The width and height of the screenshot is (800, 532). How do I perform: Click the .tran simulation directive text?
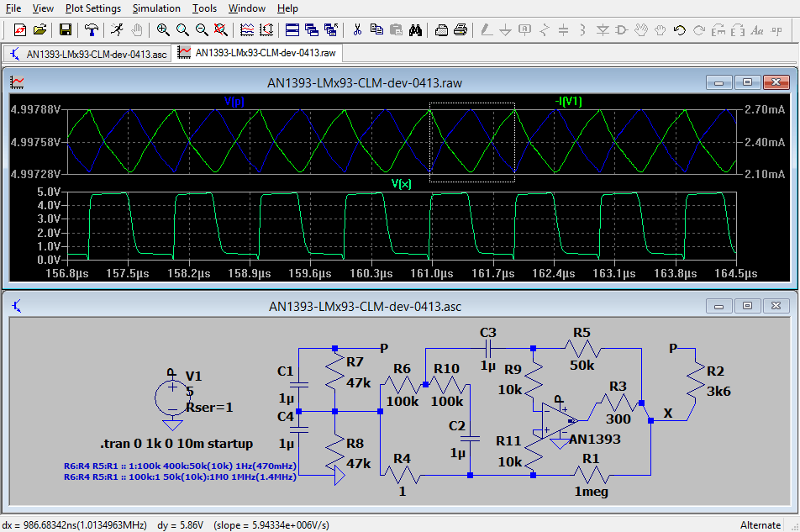[x=176, y=444]
